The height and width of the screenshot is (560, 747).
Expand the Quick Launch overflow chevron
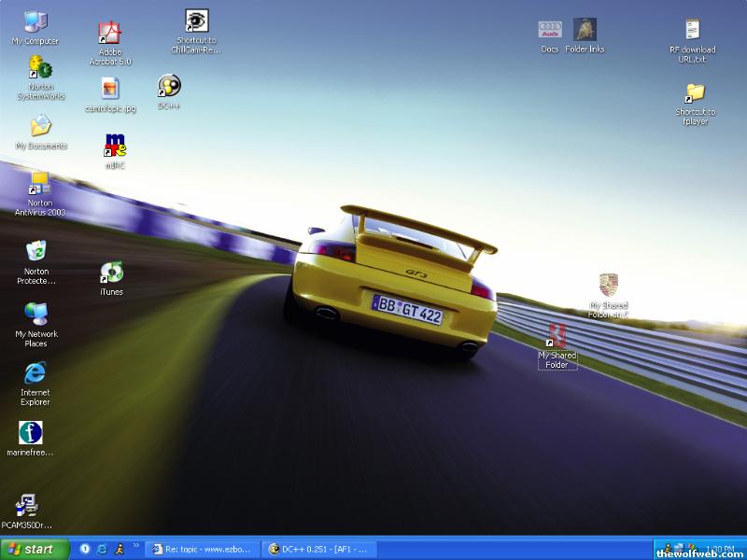tap(136, 546)
